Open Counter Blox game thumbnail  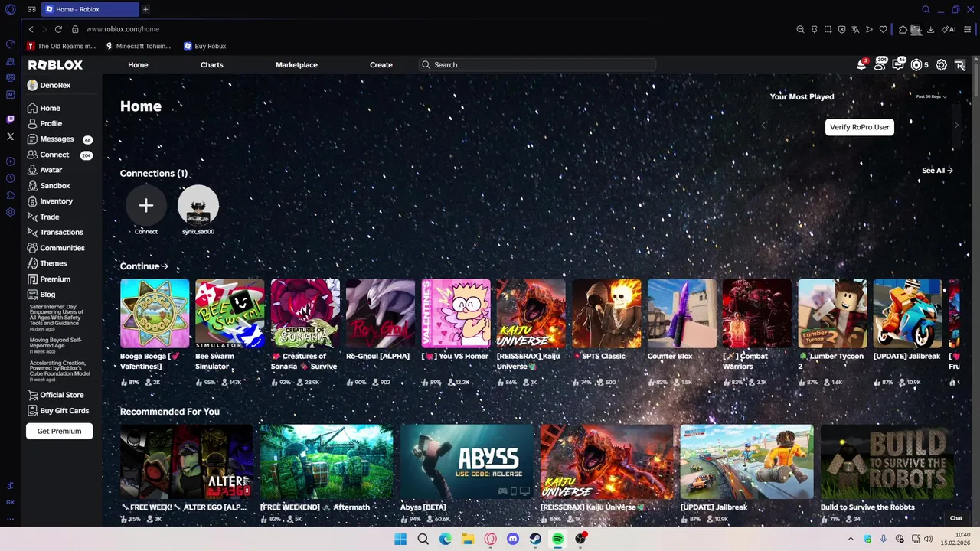tap(682, 314)
